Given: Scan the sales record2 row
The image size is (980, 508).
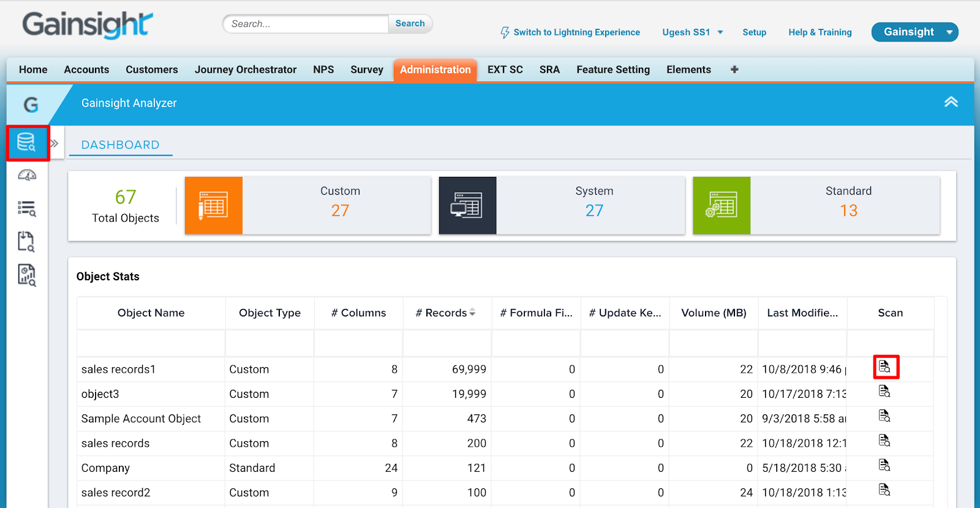Looking at the screenshot, I should [x=885, y=489].
